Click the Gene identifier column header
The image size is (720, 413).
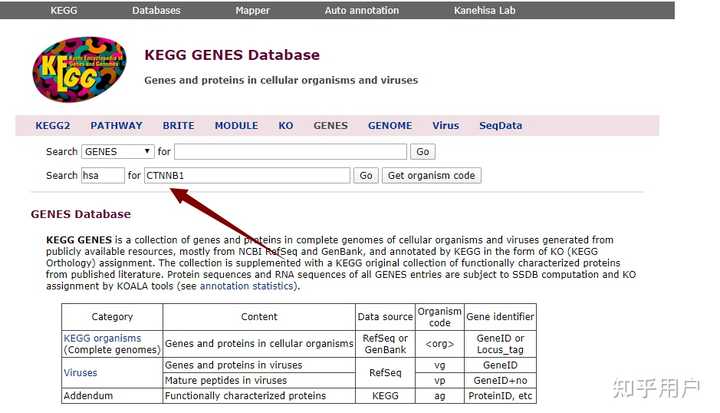click(x=500, y=317)
